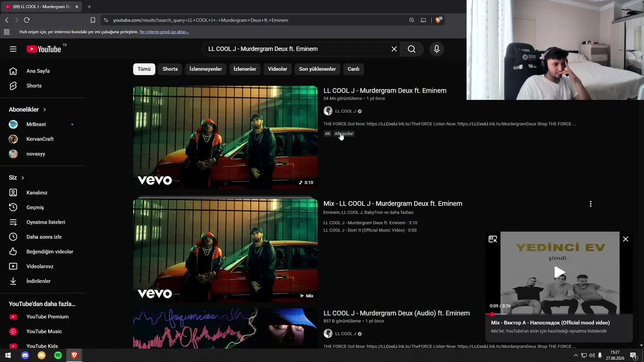Open the 'Mix - LL COOL J - Murdergram Deux' title
The height and width of the screenshot is (362, 644).
393,204
